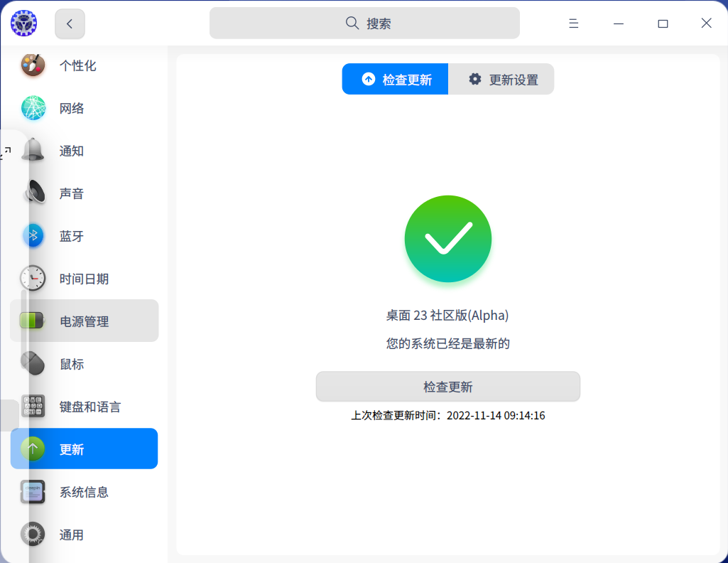Click the text 桌面 23 社区版(Alpha)
This screenshot has height=563, width=728.
click(447, 316)
